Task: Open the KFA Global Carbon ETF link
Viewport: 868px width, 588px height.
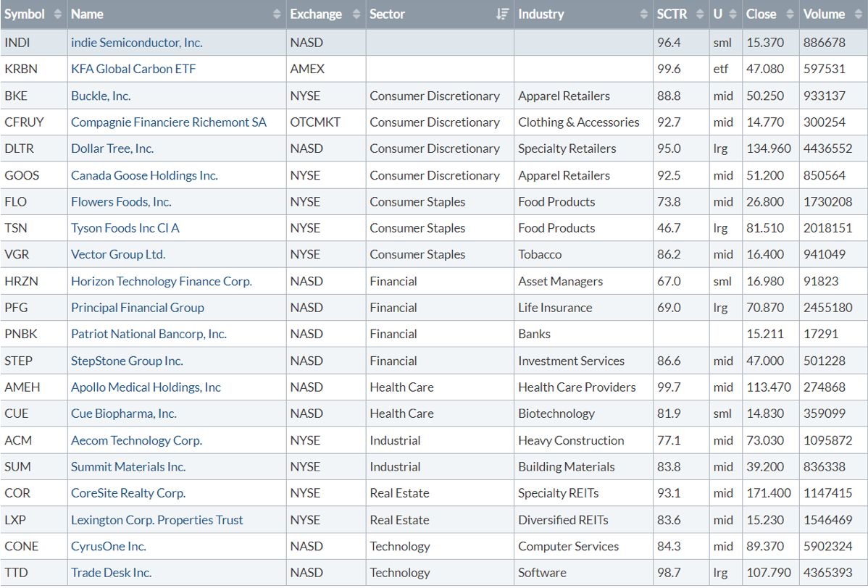Action: tap(133, 70)
